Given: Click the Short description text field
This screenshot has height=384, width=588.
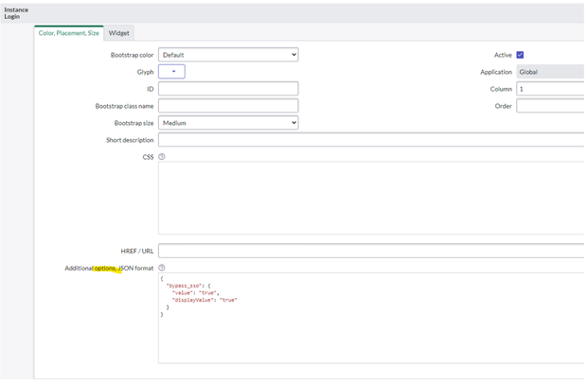Looking at the screenshot, I should pyautogui.click(x=369, y=140).
